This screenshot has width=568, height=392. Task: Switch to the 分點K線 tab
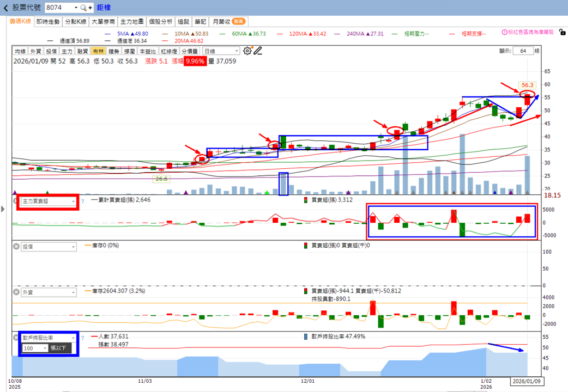[76, 22]
